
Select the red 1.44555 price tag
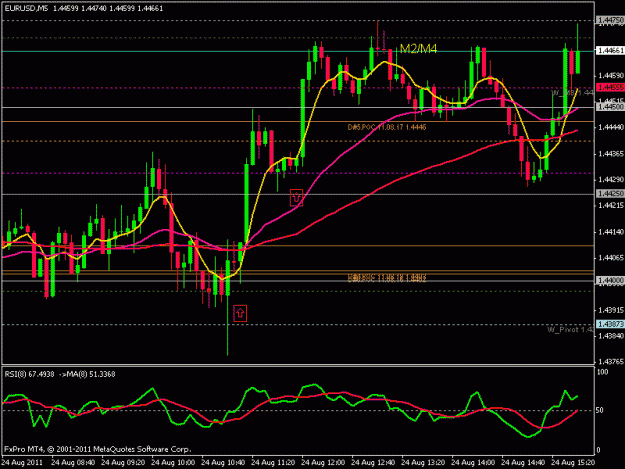610,87
